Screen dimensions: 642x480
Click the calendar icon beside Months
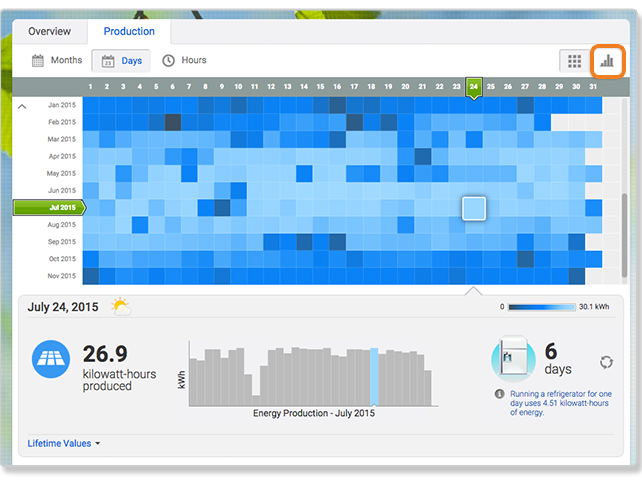pos(38,61)
